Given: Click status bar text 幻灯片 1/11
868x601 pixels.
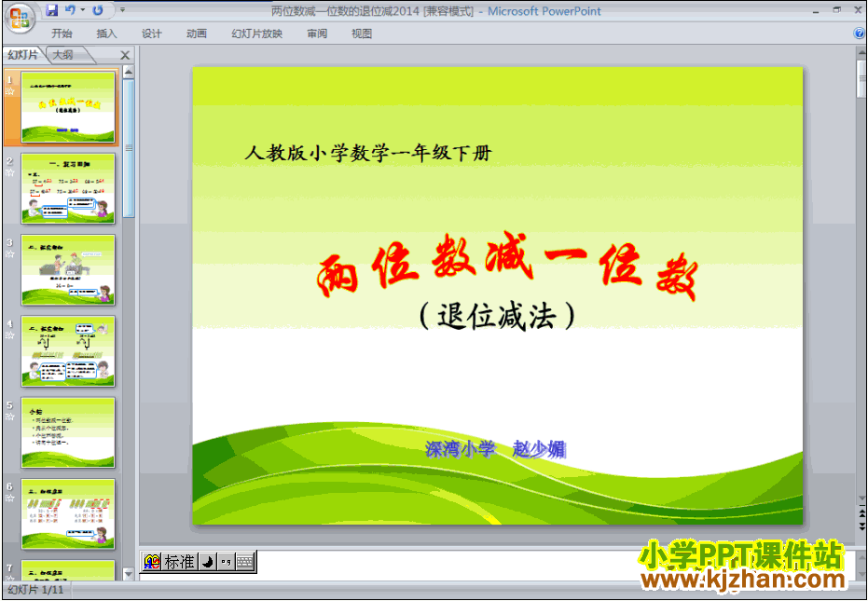Looking at the screenshot, I should coord(35,590).
